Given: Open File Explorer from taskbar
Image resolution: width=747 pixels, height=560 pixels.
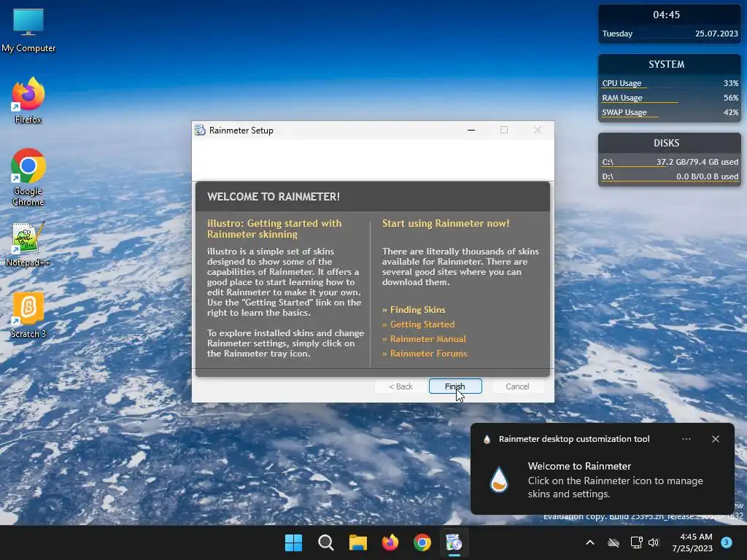Looking at the screenshot, I should [x=357, y=542].
